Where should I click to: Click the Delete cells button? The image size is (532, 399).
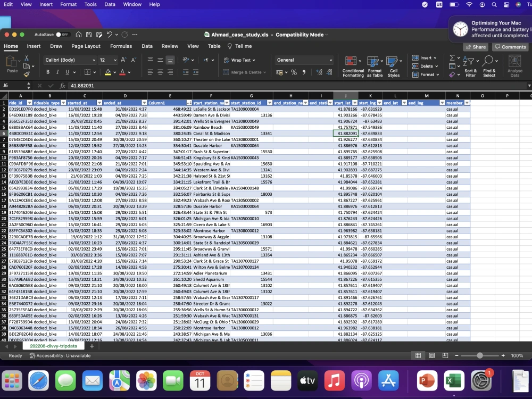[425, 66]
